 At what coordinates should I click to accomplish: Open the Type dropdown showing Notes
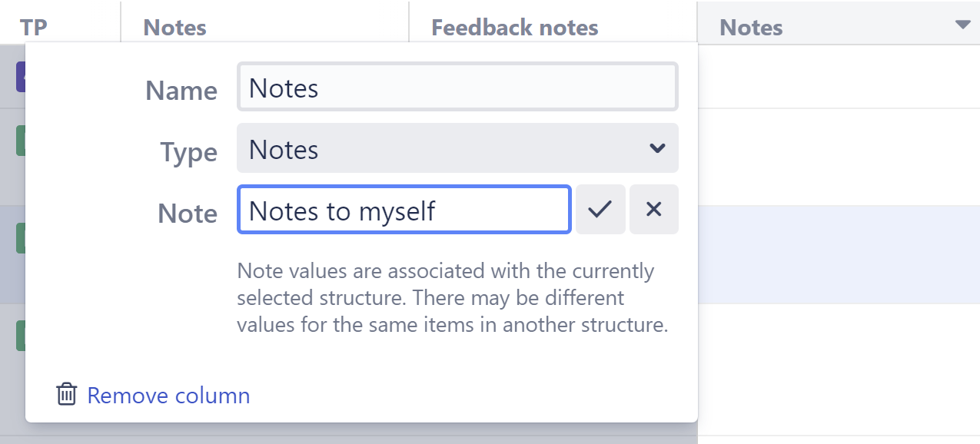[457, 148]
